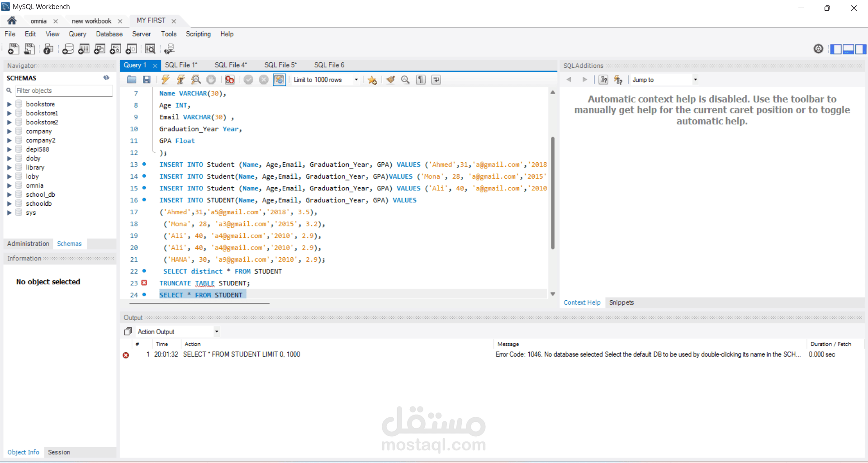Screen dimensions: 868x463
Task: Create a new SQL tab from main toolbar
Action: pyautogui.click(x=14, y=49)
